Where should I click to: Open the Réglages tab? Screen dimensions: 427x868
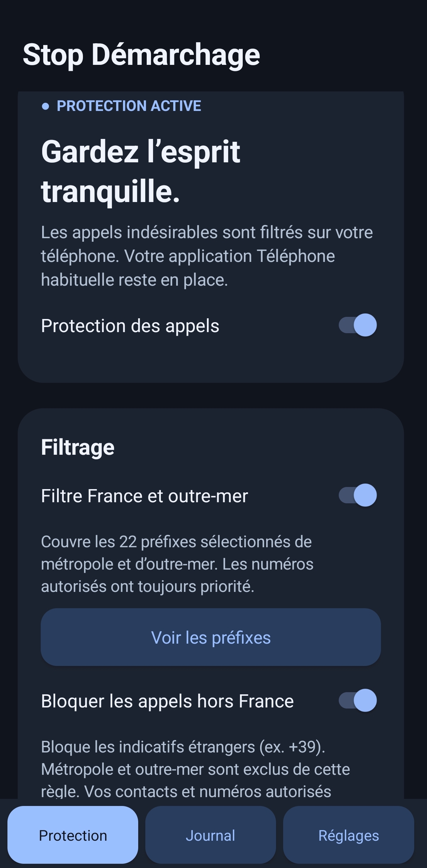(x=349, y=835)
